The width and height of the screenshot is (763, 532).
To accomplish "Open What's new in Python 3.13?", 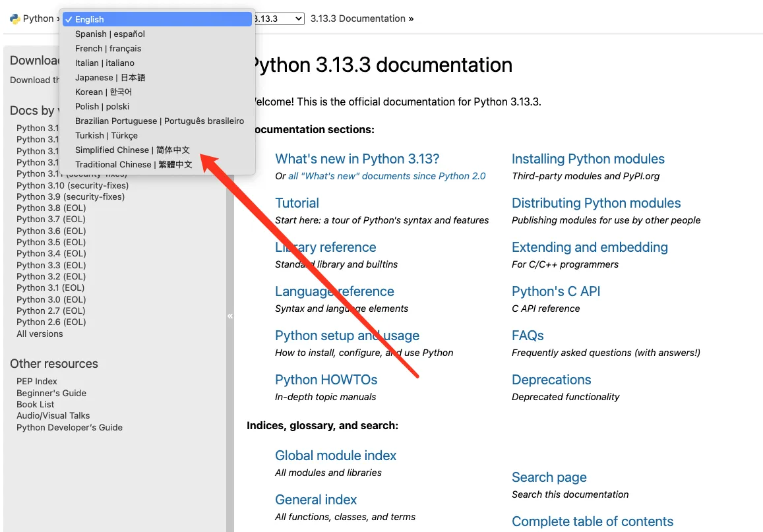I will (x=357, y=159).
